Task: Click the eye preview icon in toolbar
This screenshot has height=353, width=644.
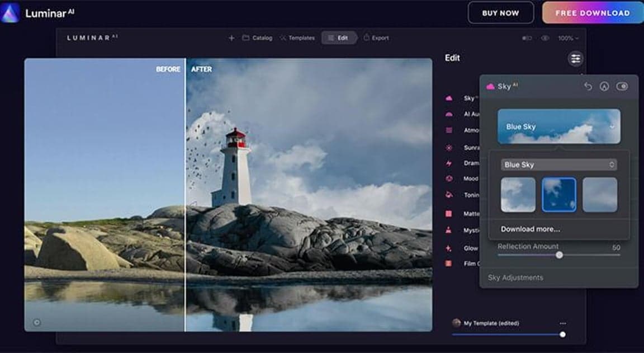Action: pos(544,38)
